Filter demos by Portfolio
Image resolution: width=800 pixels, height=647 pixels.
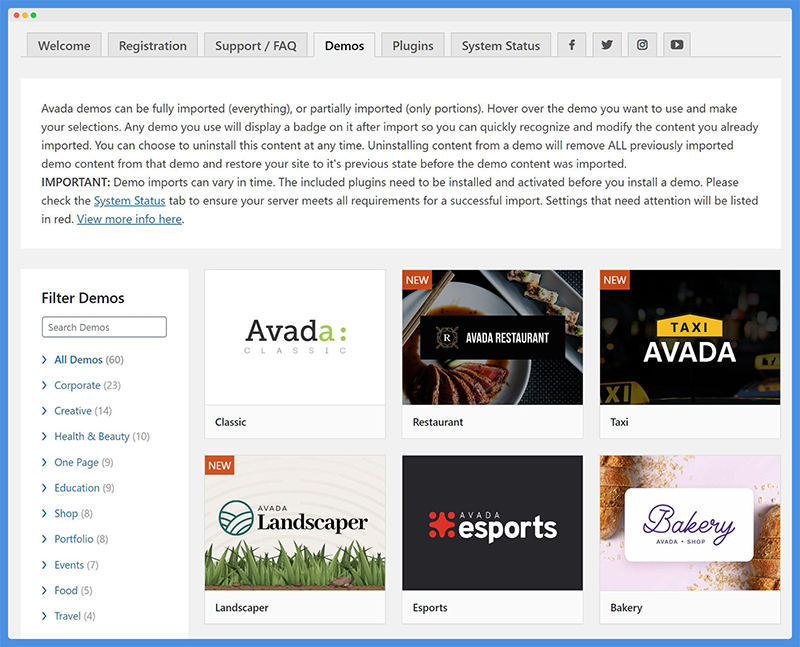(x=81, y=539)
